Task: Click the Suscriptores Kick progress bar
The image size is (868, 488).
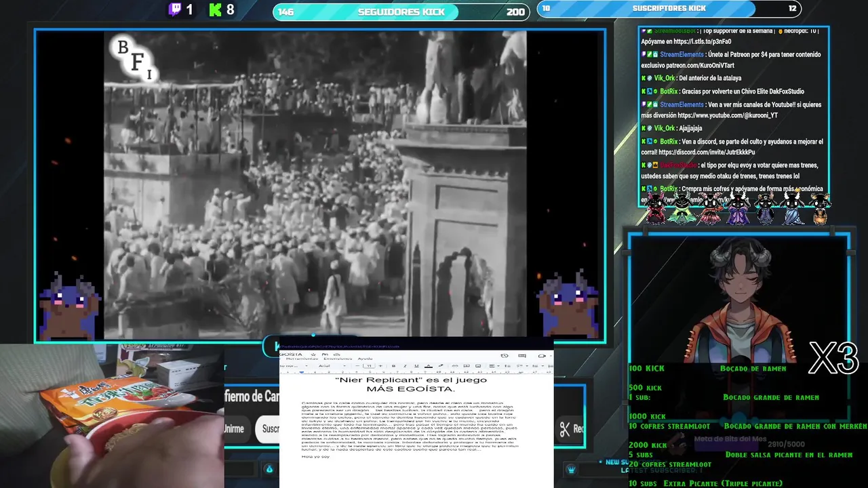Action: (x=669, y=9)
